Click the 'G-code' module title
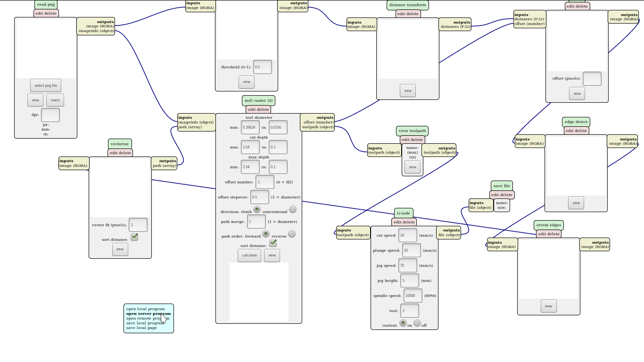 coord(404,214)
